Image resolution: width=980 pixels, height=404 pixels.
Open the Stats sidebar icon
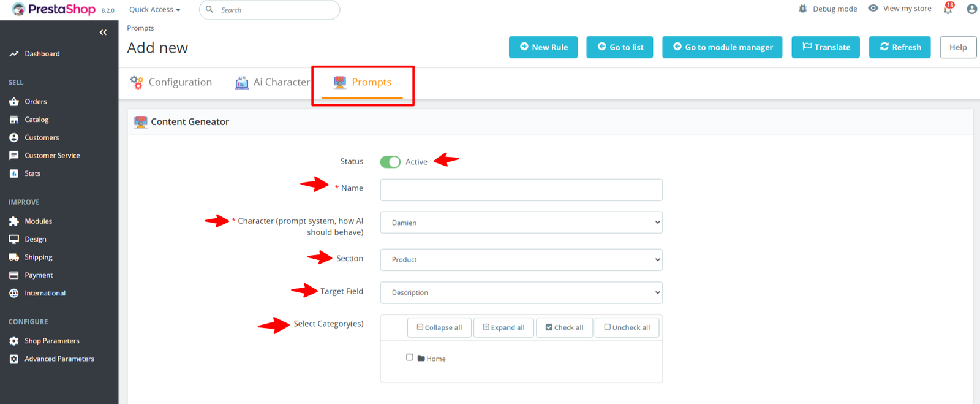pyautogui.click(x=13, y=173)
